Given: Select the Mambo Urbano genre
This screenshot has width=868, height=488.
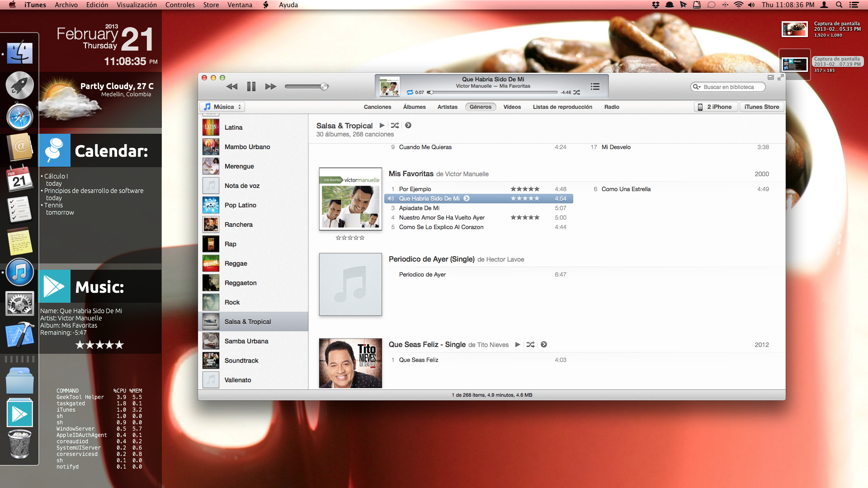Looking at the screenshot, I should point(253,147).
